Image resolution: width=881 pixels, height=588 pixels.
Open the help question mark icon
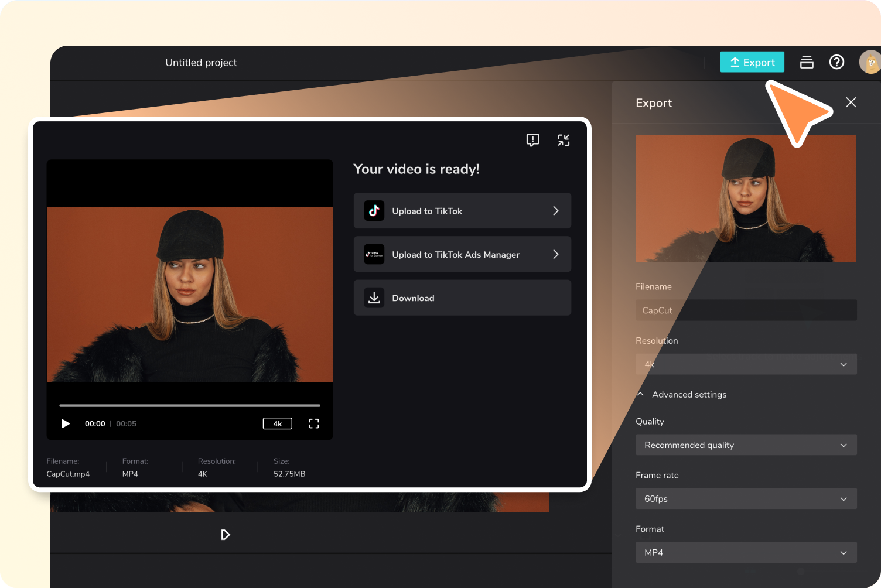836,62
